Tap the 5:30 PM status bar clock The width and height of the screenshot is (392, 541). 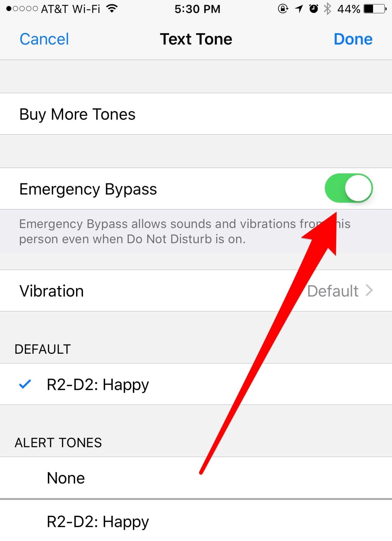pyautogui.click(x=197, y=9)
